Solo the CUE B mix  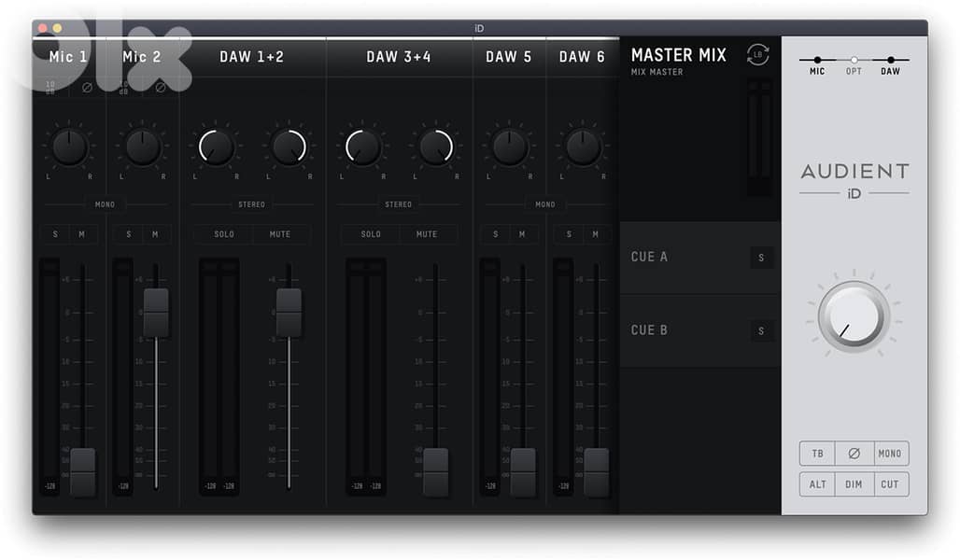tap(761, 331)
